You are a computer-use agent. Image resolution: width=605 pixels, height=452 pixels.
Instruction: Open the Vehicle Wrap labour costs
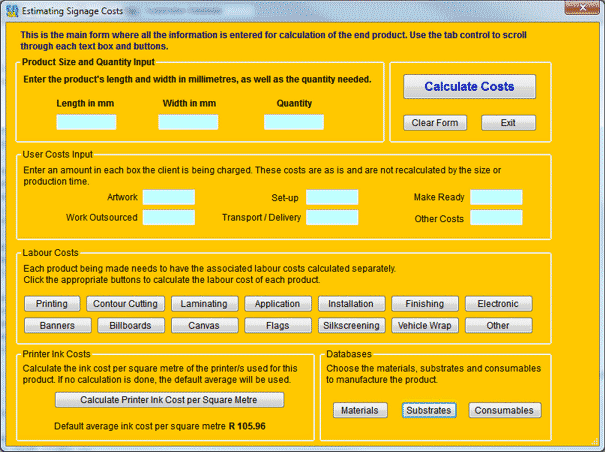[426, 326]
